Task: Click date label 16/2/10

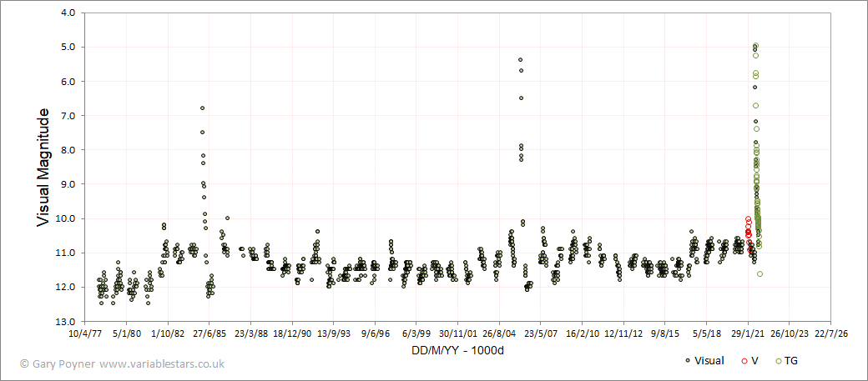Action: point(583,334)
